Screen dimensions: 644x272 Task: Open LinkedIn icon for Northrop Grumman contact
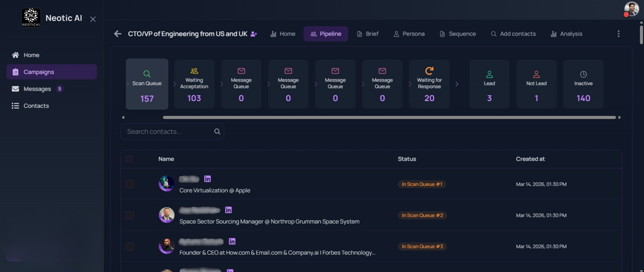pos(228,210)
